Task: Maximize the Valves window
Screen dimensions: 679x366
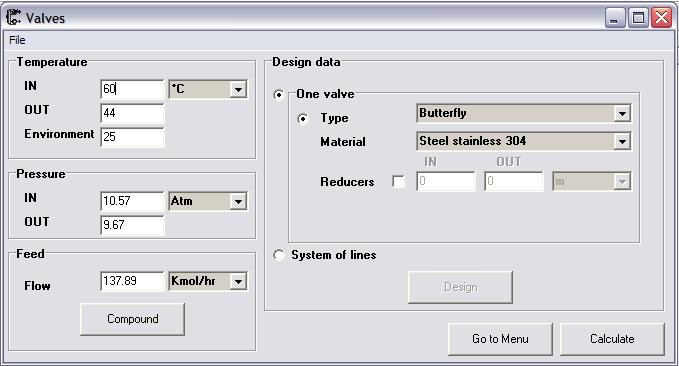Action: pos(638,18)
